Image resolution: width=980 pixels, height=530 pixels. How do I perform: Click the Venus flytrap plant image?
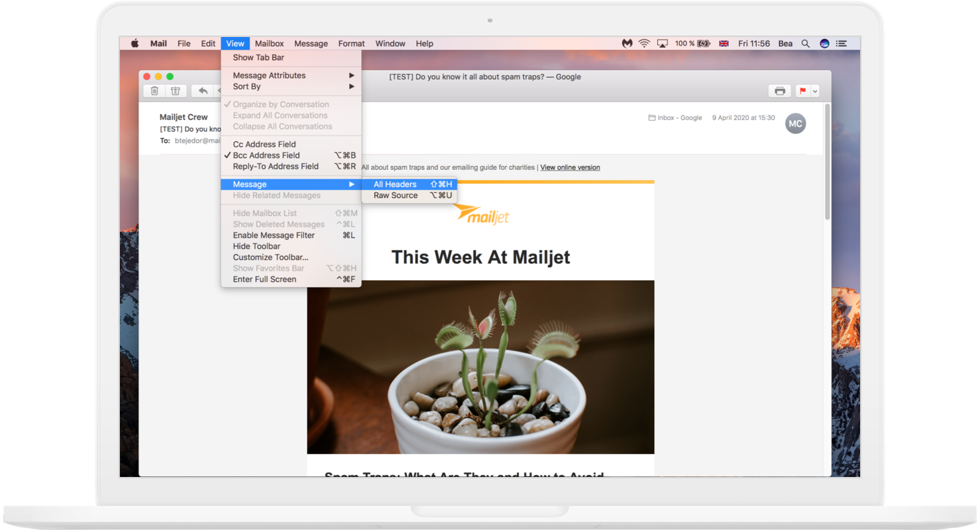(480, 367)
